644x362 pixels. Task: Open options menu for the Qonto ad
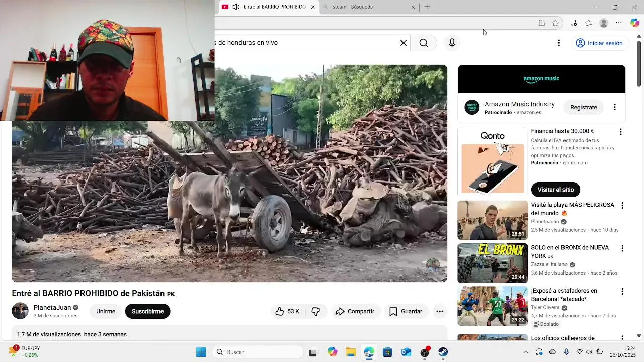pos(620,132)
